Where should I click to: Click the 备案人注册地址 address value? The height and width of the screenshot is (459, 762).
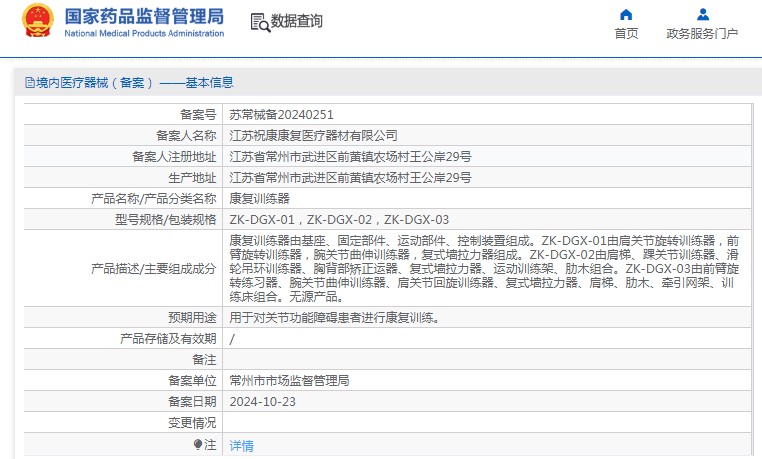(350, 156)
